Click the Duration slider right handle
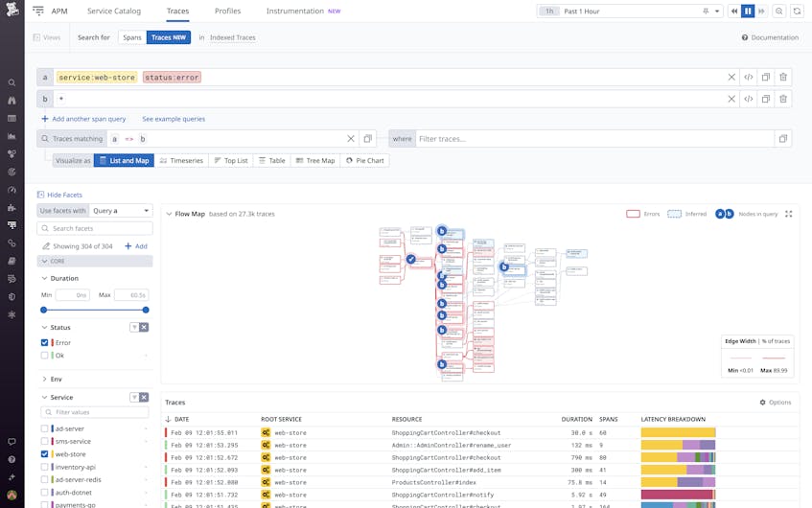Viewport: 812px width, 508px height. (x=146, y=310)
